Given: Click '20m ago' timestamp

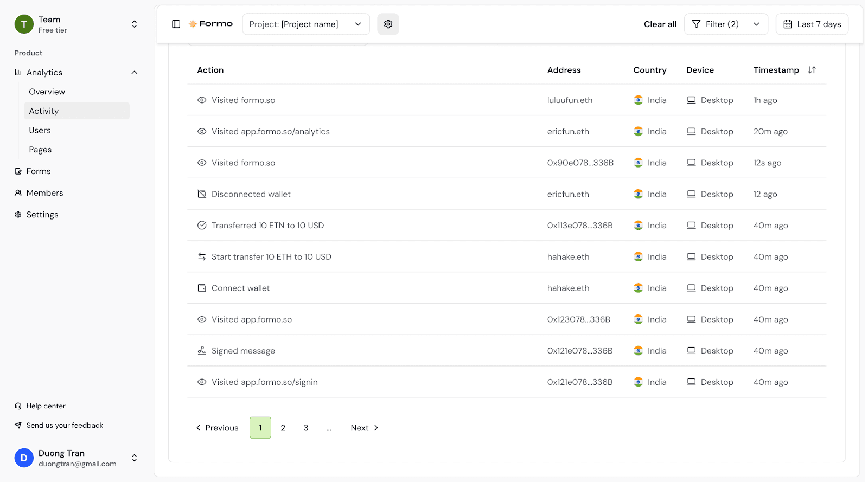Looking at the screenshot, I should pos(770,131).
